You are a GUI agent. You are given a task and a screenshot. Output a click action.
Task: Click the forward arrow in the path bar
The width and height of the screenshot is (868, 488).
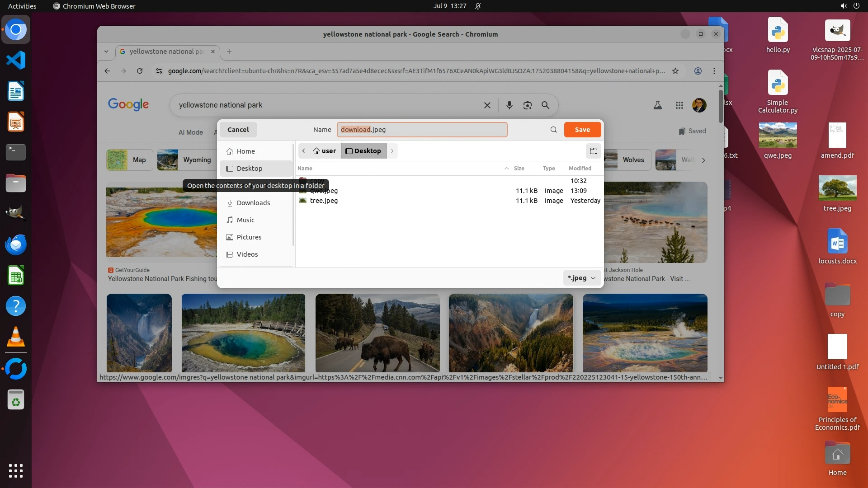392,151
